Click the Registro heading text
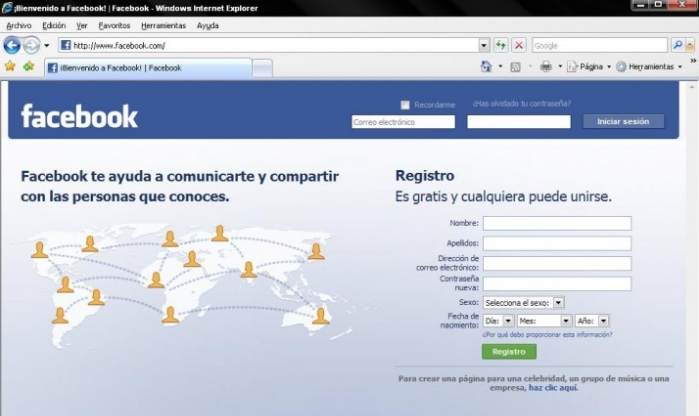The height and width of the screenshot is (416, 699). point(425,176)
